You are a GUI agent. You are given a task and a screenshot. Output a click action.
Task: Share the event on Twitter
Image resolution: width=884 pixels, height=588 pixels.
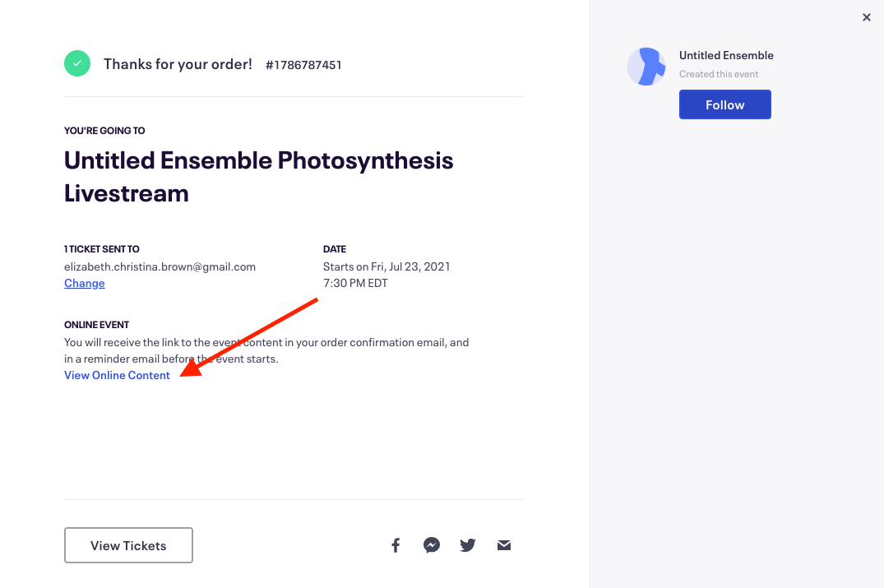pyautogui.click(x=468, y=545)
